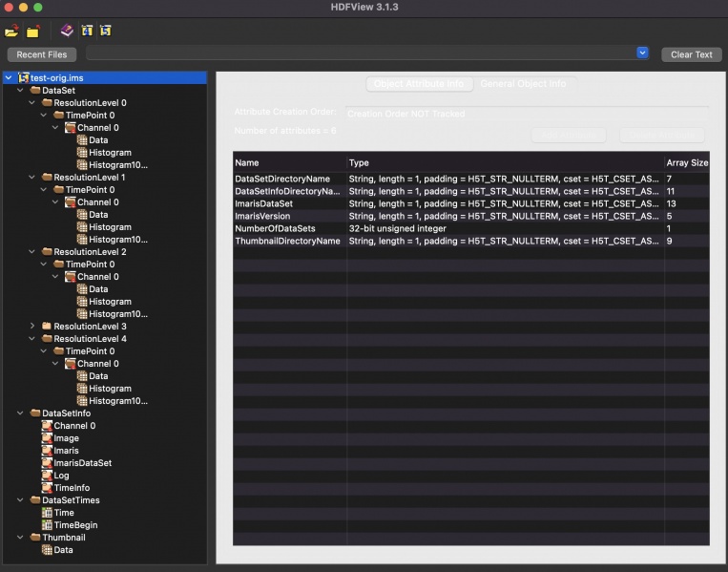728x572 pixels.
Task: Click Histogram dataset icon under ResolutionLevel 0
Action: tap(82, 153)
